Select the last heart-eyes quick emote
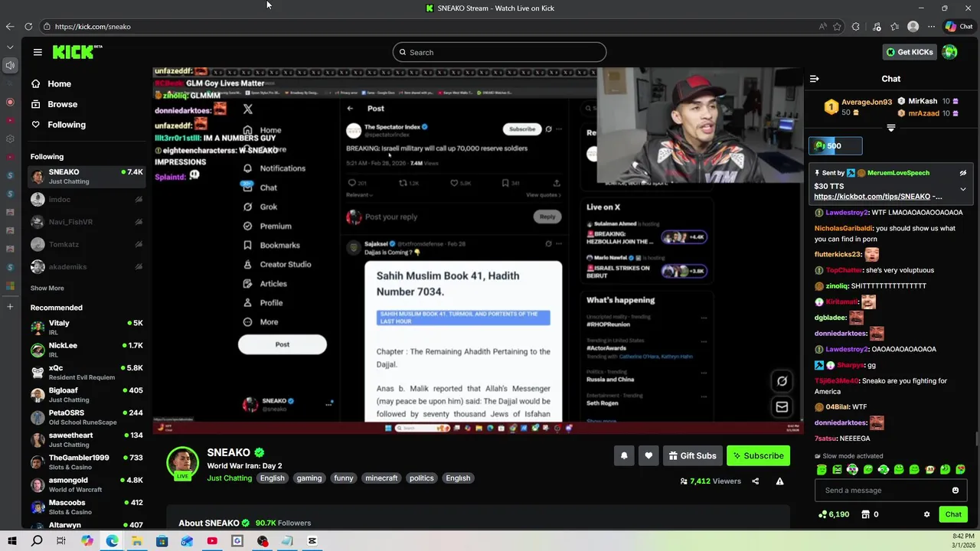This screenshot has width=980, height=551. 961,470
